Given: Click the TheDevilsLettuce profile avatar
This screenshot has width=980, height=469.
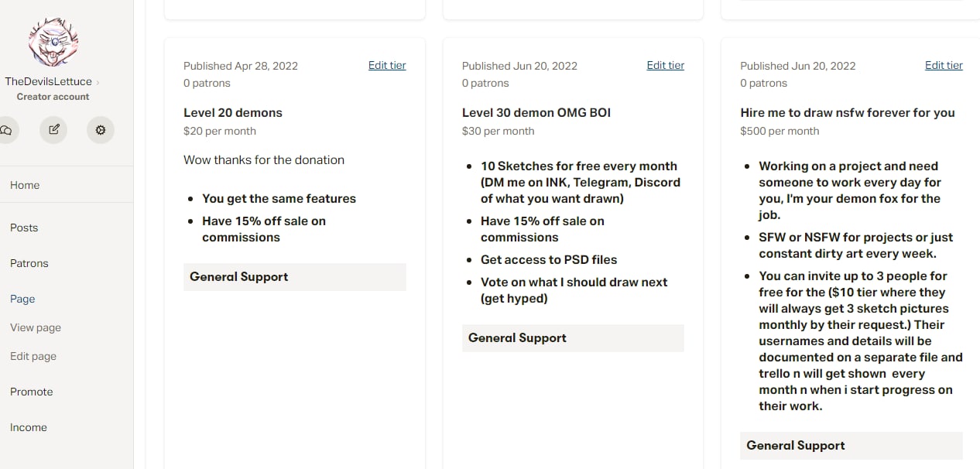Looking at the screenshot, I should [x=53, y=41].
